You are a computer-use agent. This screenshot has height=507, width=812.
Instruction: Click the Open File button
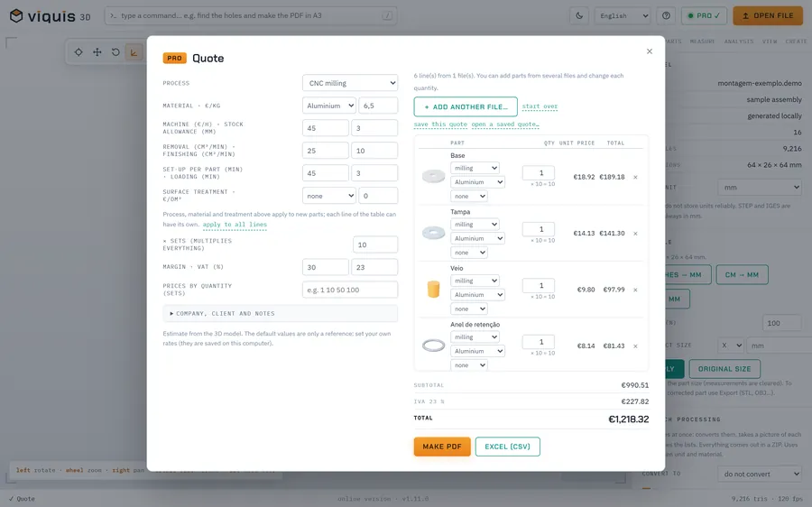[768, 15]
